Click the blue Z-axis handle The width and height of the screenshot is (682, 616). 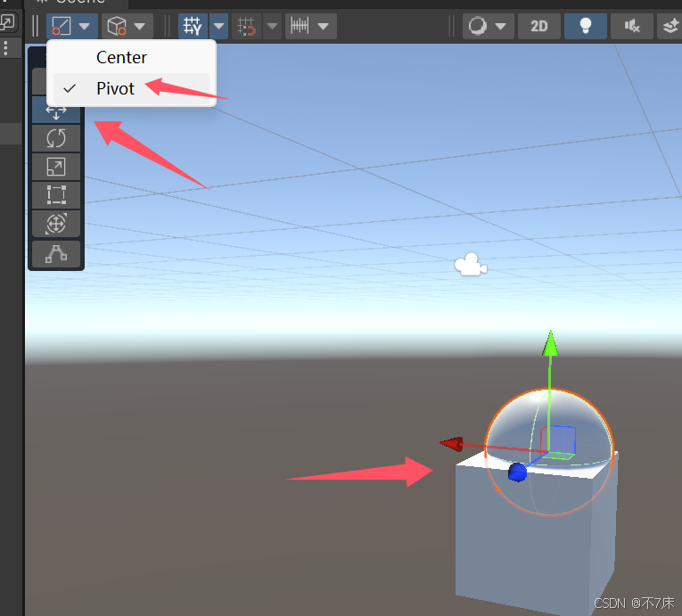click(x=517, y=472)
